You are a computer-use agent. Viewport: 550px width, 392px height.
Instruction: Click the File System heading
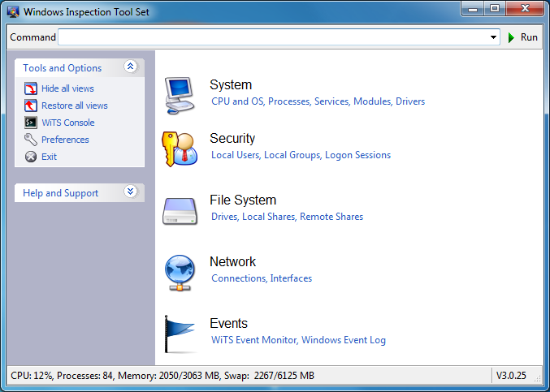pyautogui.click(x=243, y=200)
